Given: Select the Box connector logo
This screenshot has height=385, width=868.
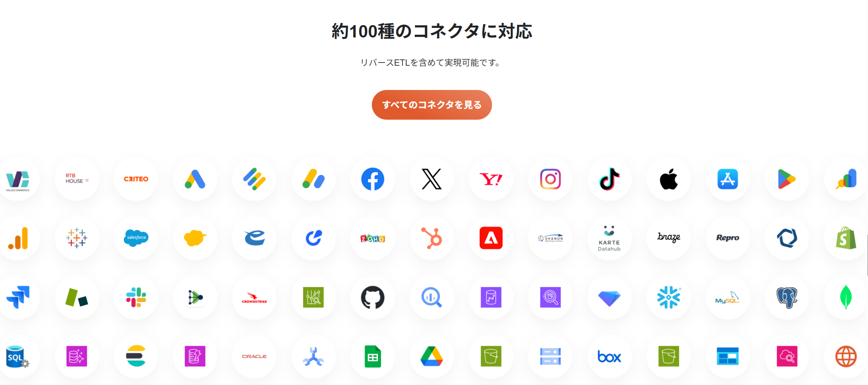Looking at the screenshot, I should (609, 357).
